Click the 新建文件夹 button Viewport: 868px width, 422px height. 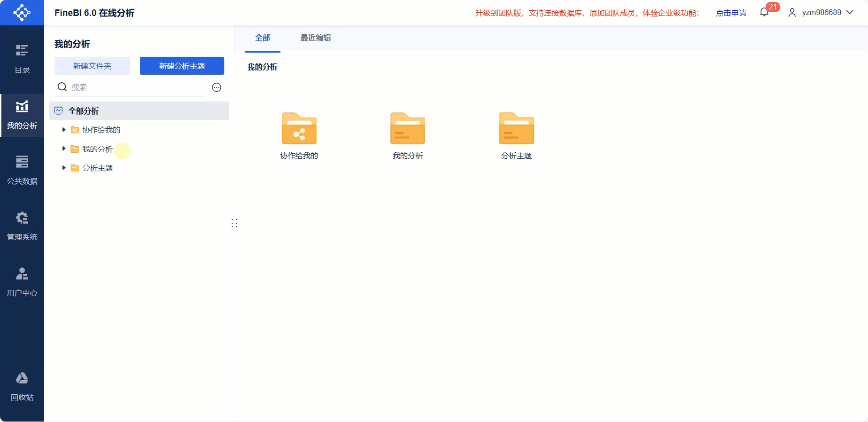click(92, 66)
